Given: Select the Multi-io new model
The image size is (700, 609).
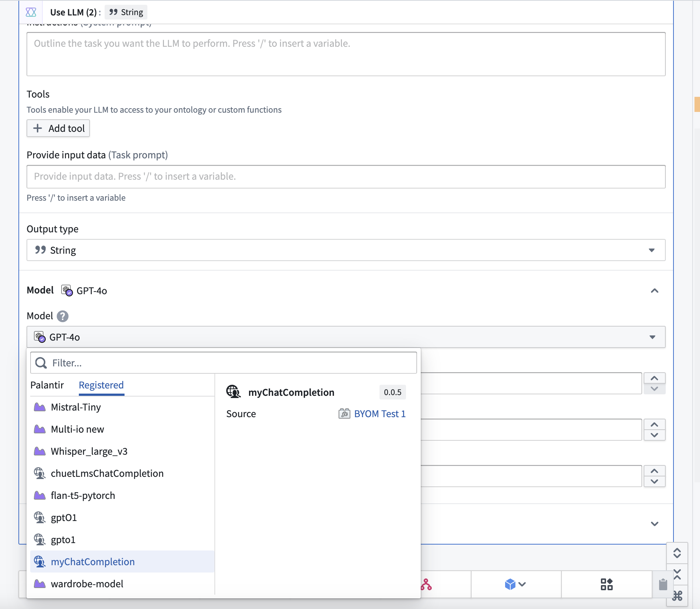Looking at the screenshot, I should coord(122,429).
